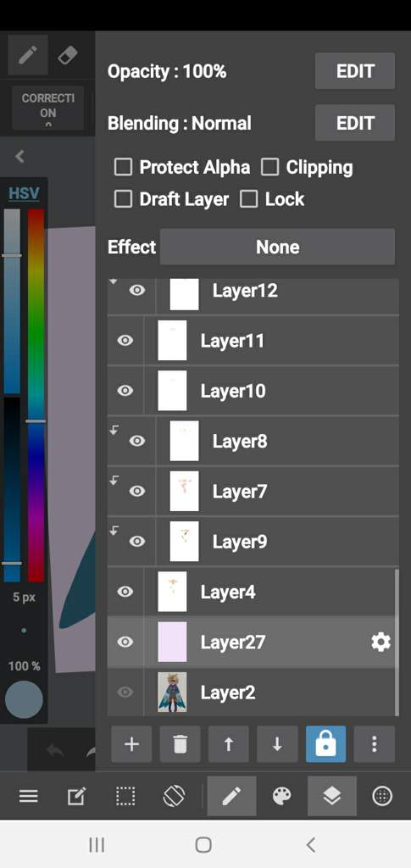Open the color palette icon
This screenshot has height=868, width=411.
pos(281,796)
